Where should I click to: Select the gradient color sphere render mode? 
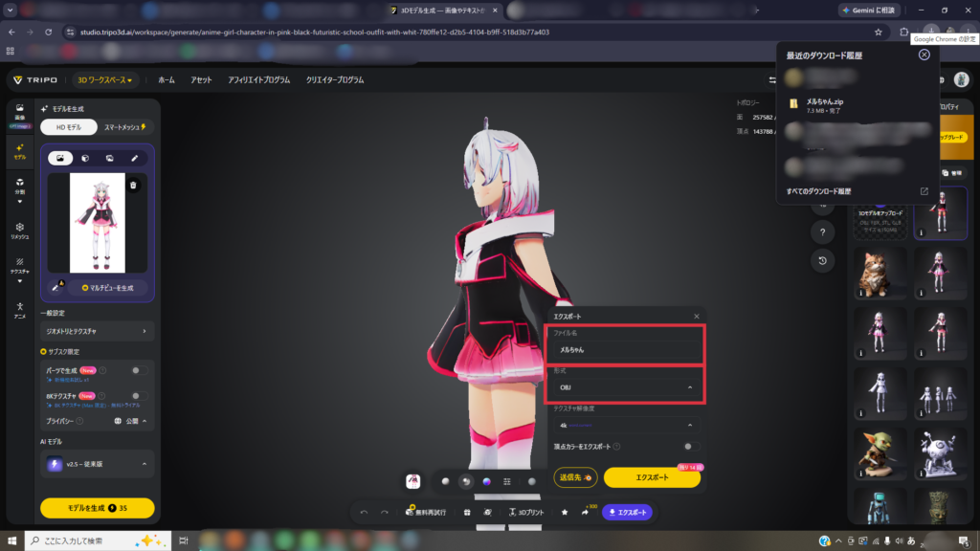click(x=486, y=482)
